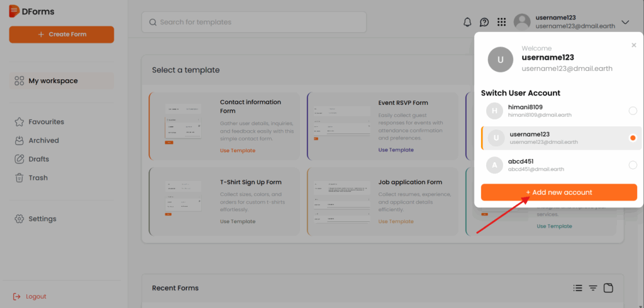The image size is (644, 308).
Task: Click the Recent Forms filter icon
Action: point(593,288)
